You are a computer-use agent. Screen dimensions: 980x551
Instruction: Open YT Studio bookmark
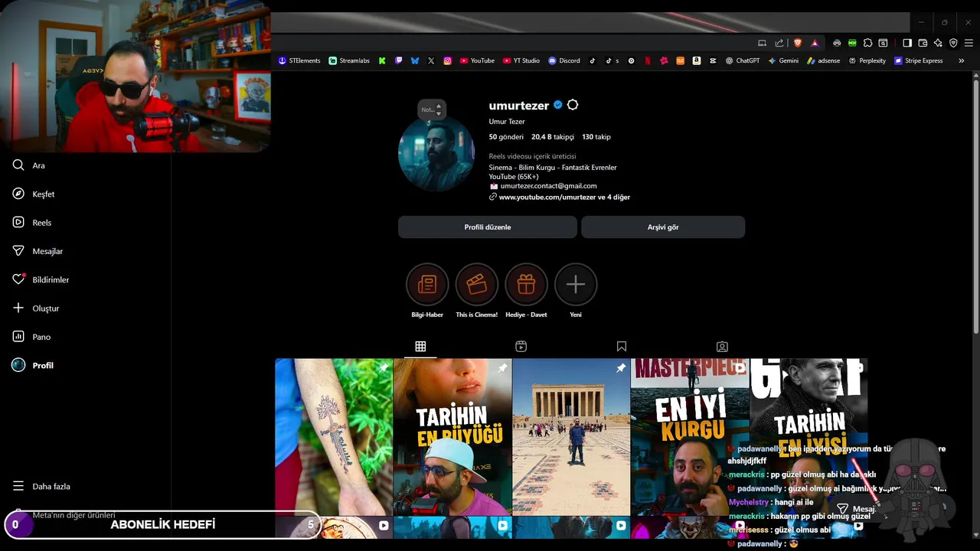pos(521,60)
